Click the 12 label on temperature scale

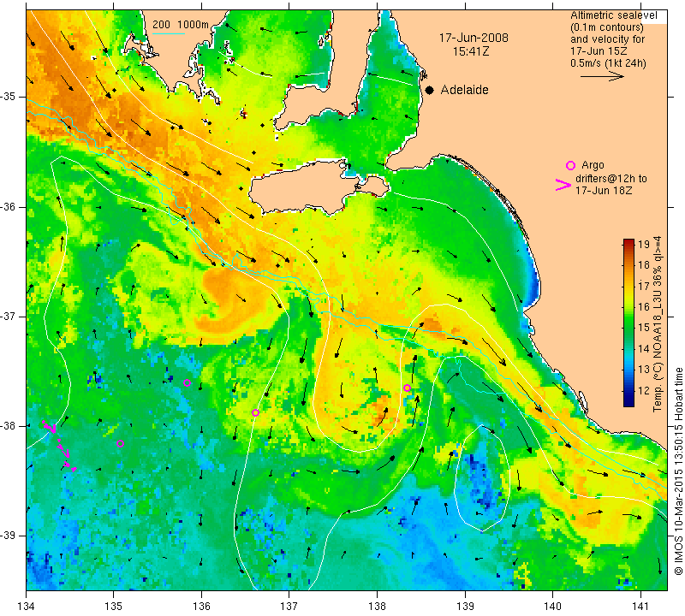644,391
